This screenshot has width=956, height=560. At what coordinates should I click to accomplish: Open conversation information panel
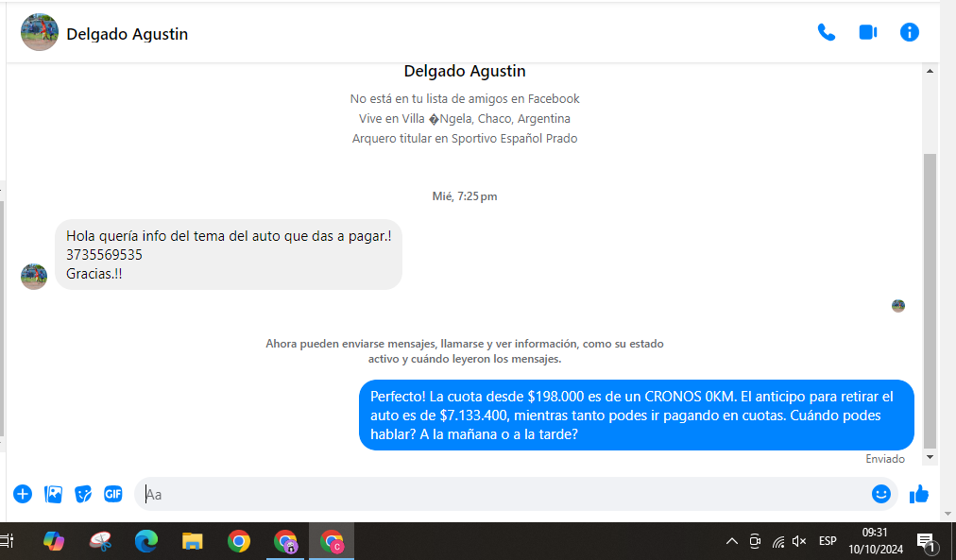pos(909,33)
